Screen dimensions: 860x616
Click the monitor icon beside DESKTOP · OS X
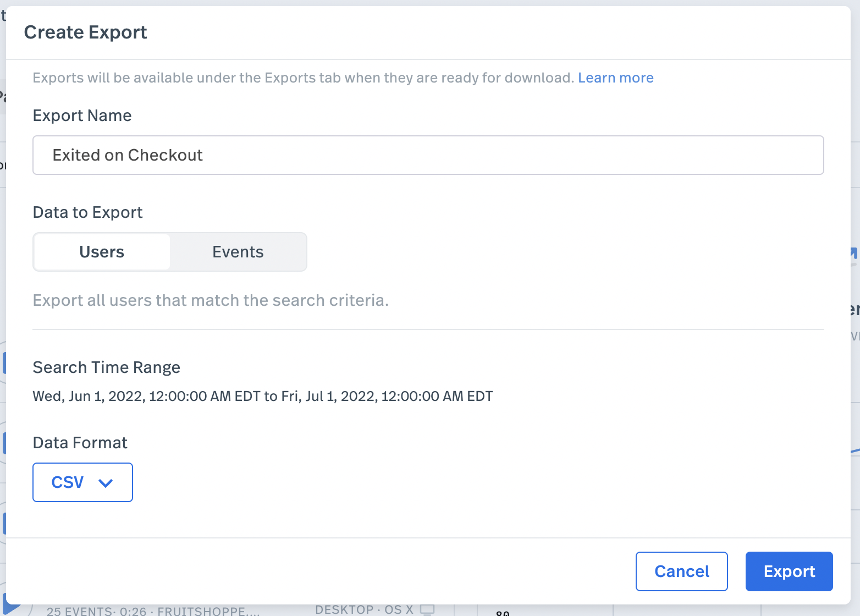tap(428, 609)
